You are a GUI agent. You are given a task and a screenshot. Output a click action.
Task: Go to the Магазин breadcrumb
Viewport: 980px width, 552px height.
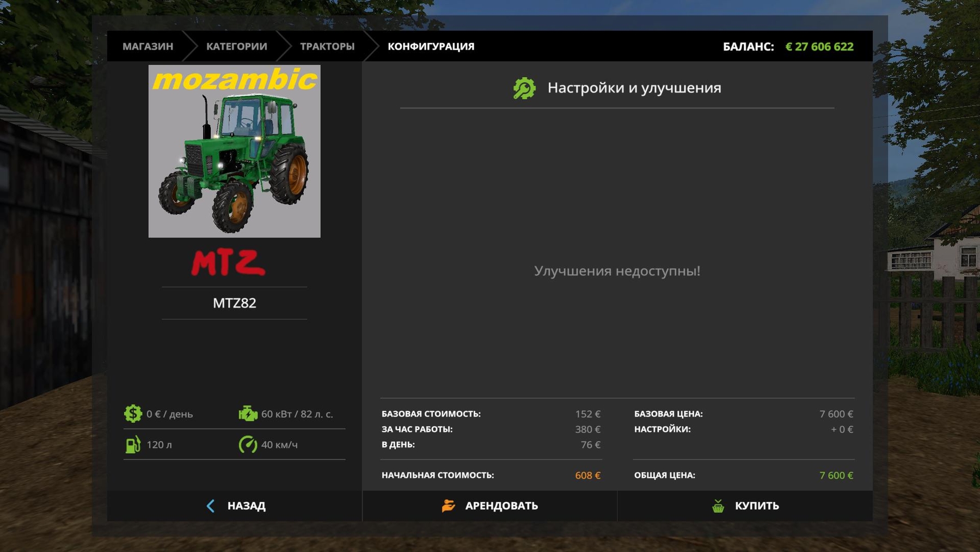click(148, 46)
